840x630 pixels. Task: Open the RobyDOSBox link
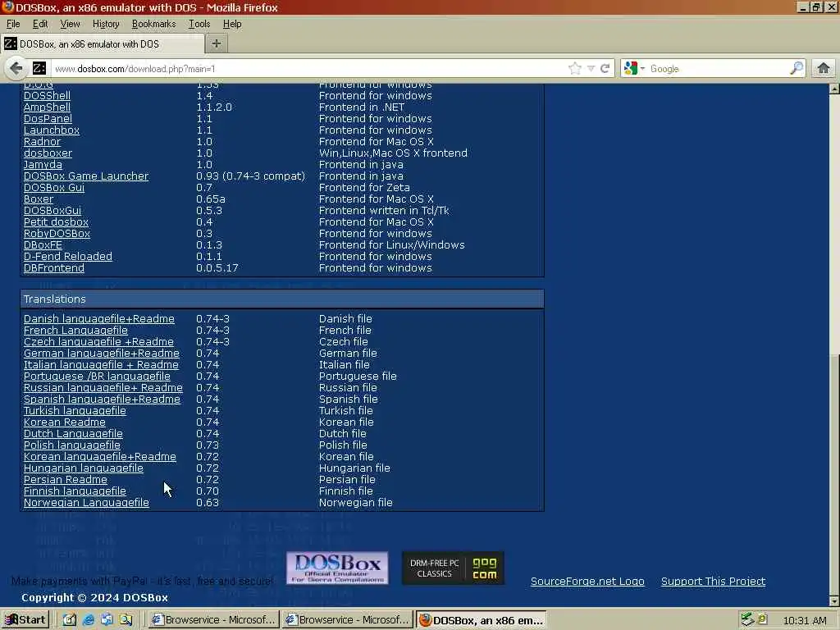[57, 234]
